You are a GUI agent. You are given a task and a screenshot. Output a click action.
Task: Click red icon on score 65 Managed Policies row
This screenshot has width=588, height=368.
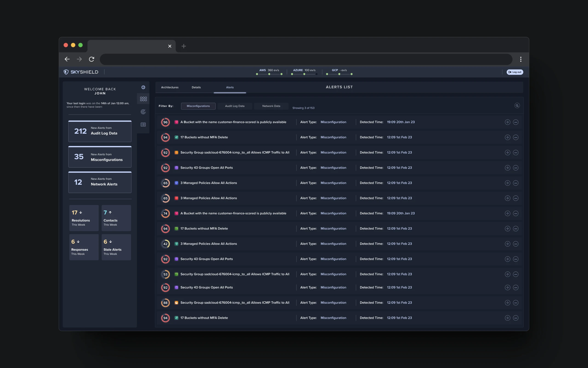(x=176, y=198)
